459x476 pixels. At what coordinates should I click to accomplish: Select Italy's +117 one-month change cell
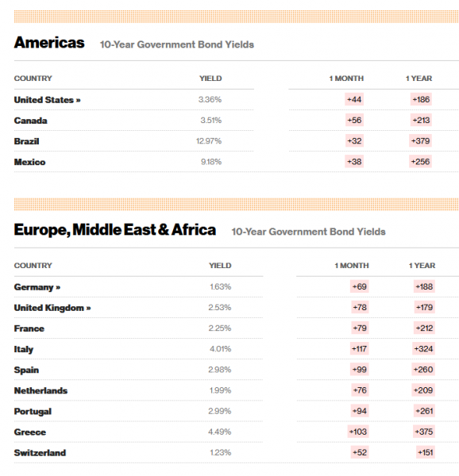(360, 349)
